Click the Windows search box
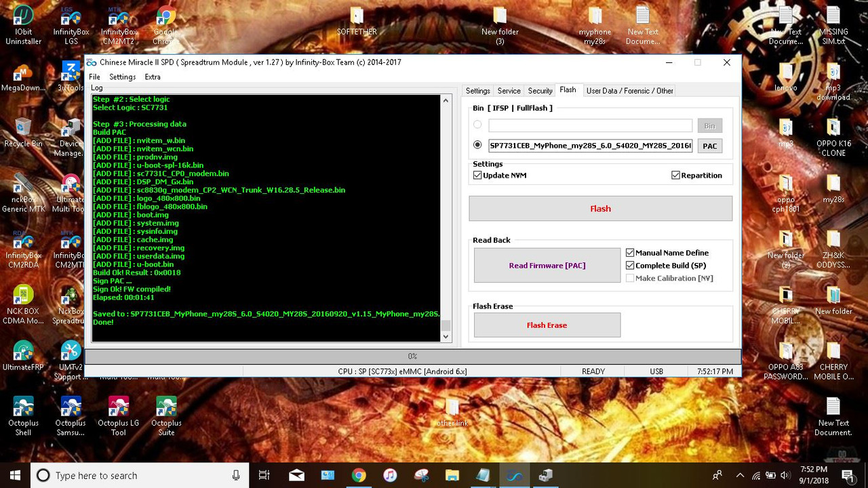The image size is (868, 488). point(140,475)
